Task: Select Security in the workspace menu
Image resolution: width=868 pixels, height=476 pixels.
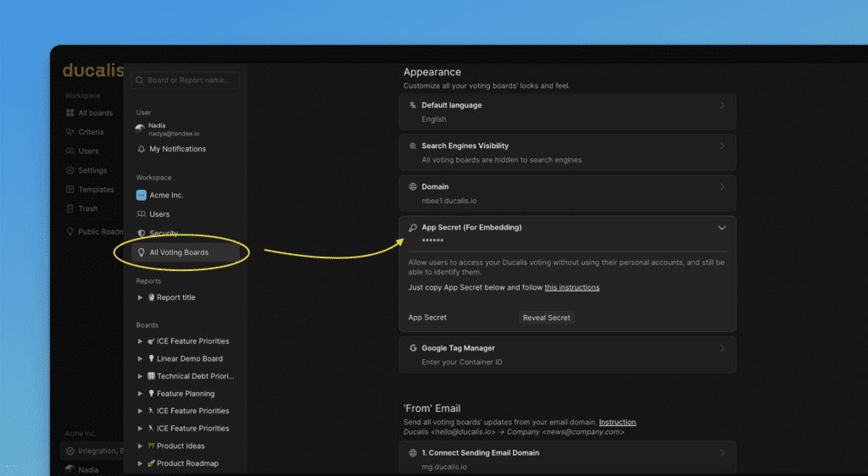Action: point(164,233)
